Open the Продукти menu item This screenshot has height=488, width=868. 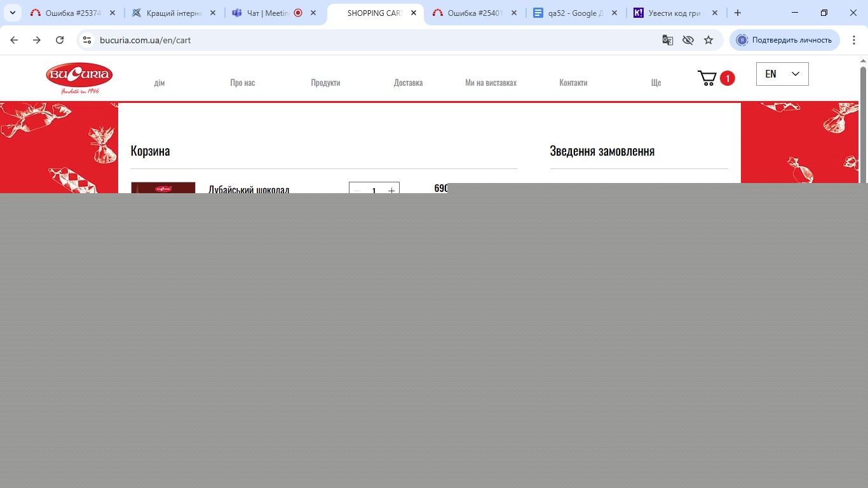pyautogui.click(x=325, y=83)
